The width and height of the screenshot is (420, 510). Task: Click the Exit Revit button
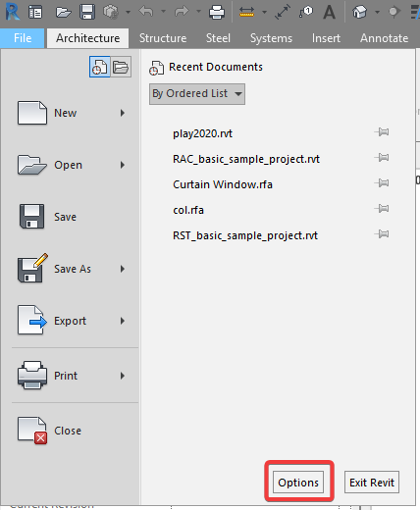click(372, 483)
